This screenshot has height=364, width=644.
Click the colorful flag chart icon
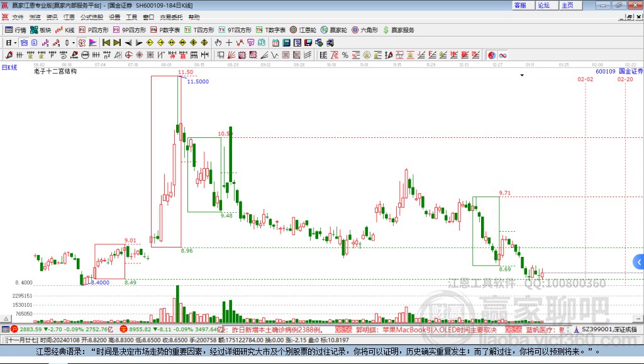[x=93, y=43]
